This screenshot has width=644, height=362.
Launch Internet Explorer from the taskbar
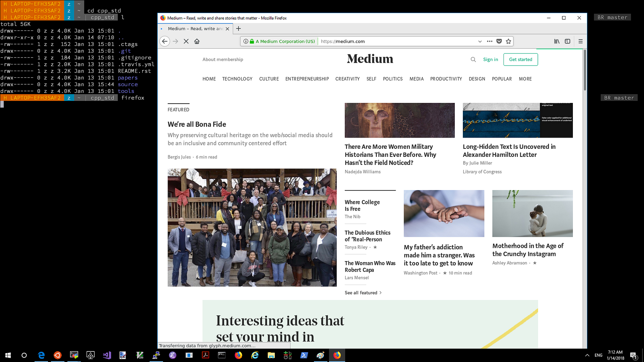(255, 355)
